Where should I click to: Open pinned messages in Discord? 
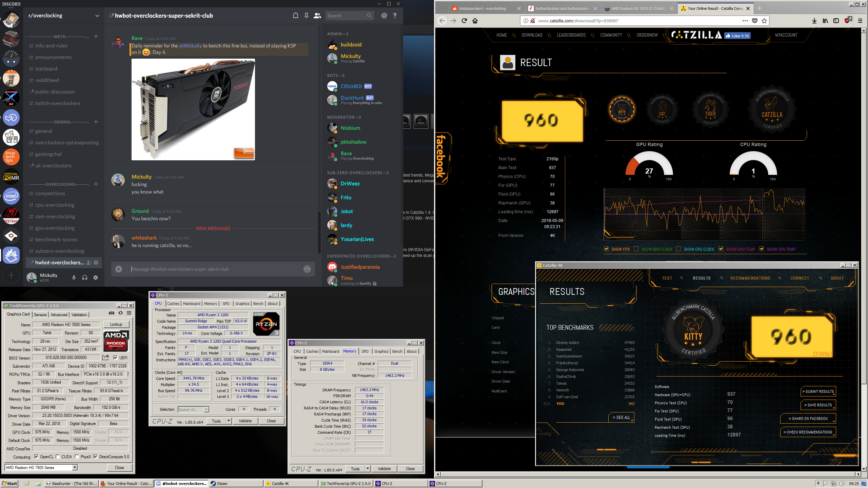[x=307, y=16]
